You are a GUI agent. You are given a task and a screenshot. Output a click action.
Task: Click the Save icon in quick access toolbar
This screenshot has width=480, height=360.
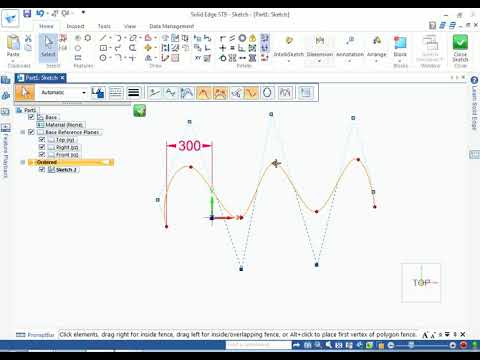click(x=27, y=13)
